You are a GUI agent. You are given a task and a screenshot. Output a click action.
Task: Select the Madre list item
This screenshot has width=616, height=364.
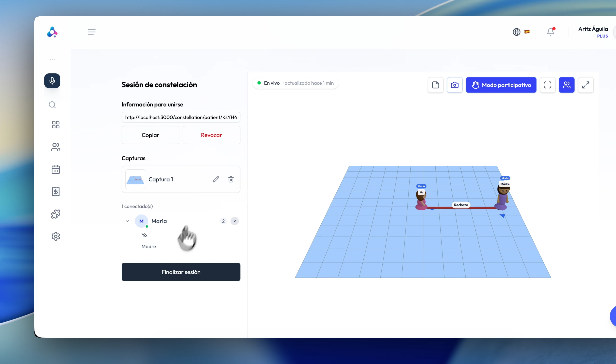tap(149, 246)
